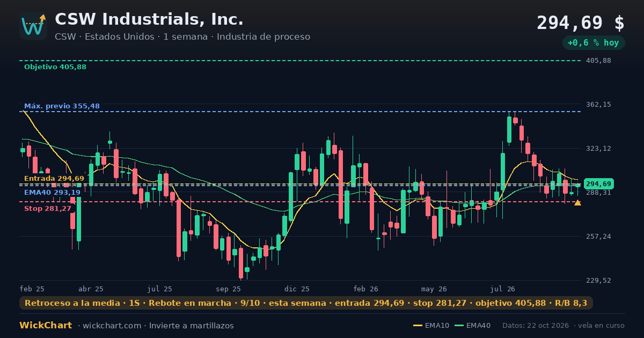Click the Stop 281,27 label
The image size is (644, 338).
pyautogui.click(x=48, y=209)
